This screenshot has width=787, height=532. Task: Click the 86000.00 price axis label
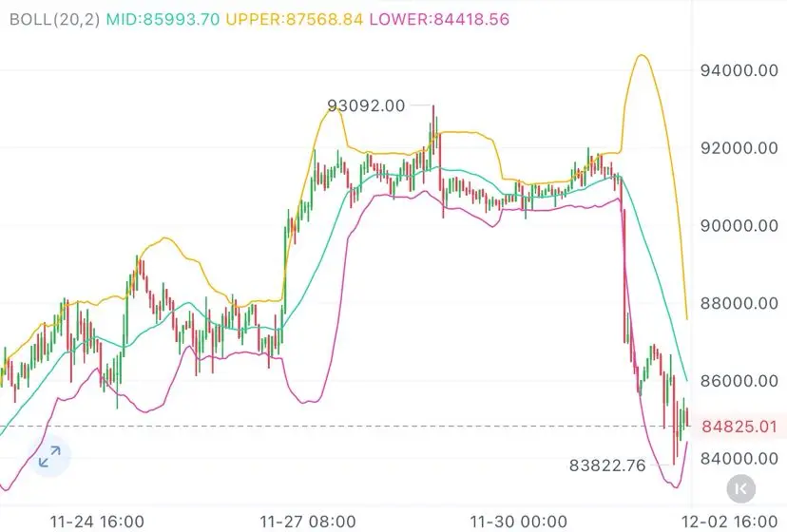tap(739, 381)
